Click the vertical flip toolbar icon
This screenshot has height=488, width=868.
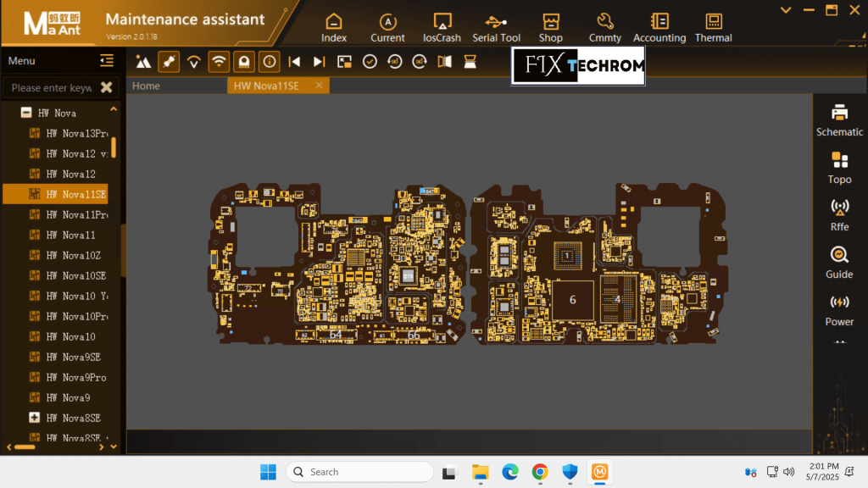pos(470,62)
